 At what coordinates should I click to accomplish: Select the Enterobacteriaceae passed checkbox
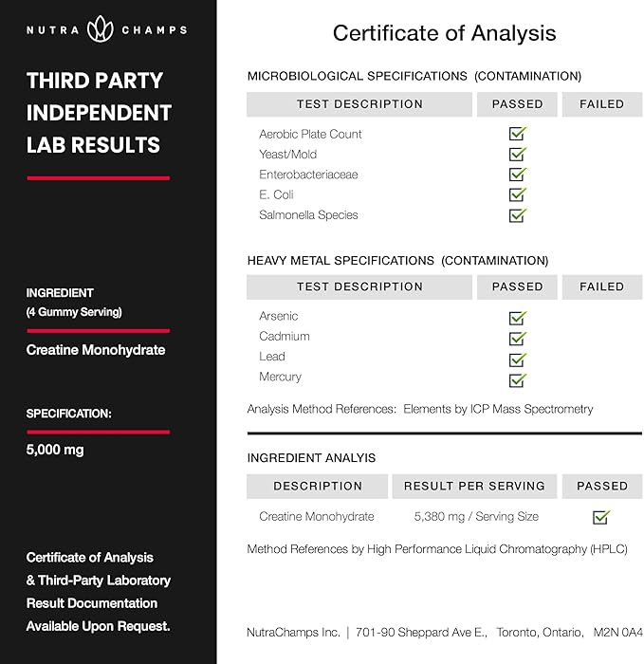(x=517, y=175)
